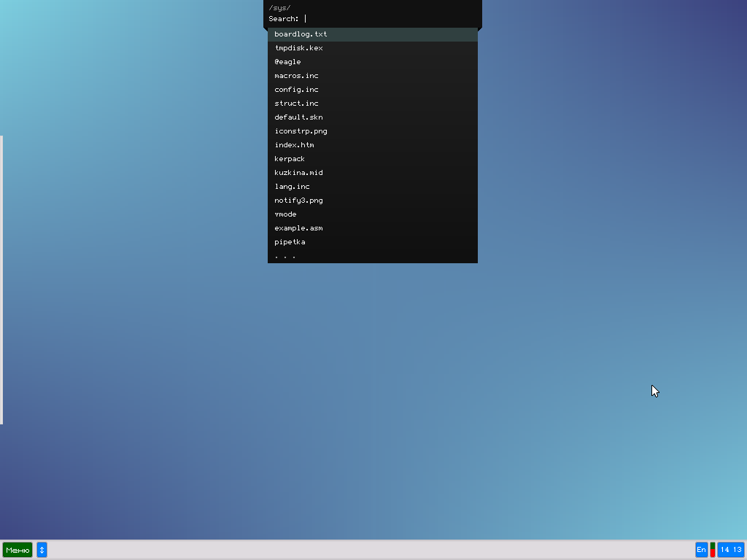Open the Меню start button
This screenshot has width=747, height=560.
click(18, 550)
